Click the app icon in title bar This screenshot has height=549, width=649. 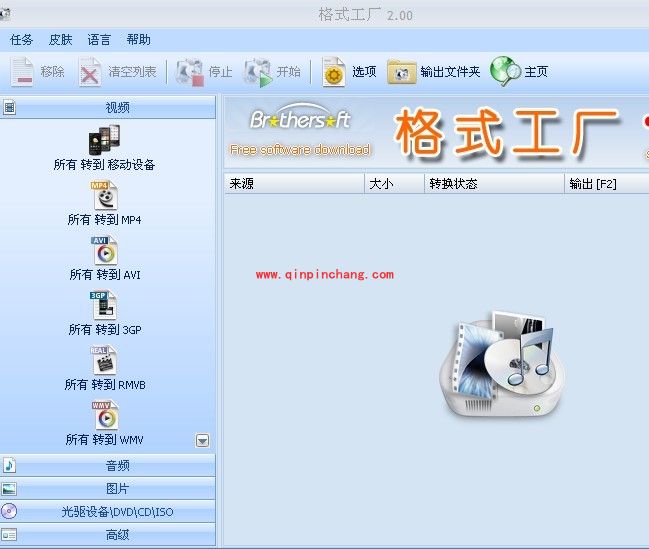(x=4, y=14)
